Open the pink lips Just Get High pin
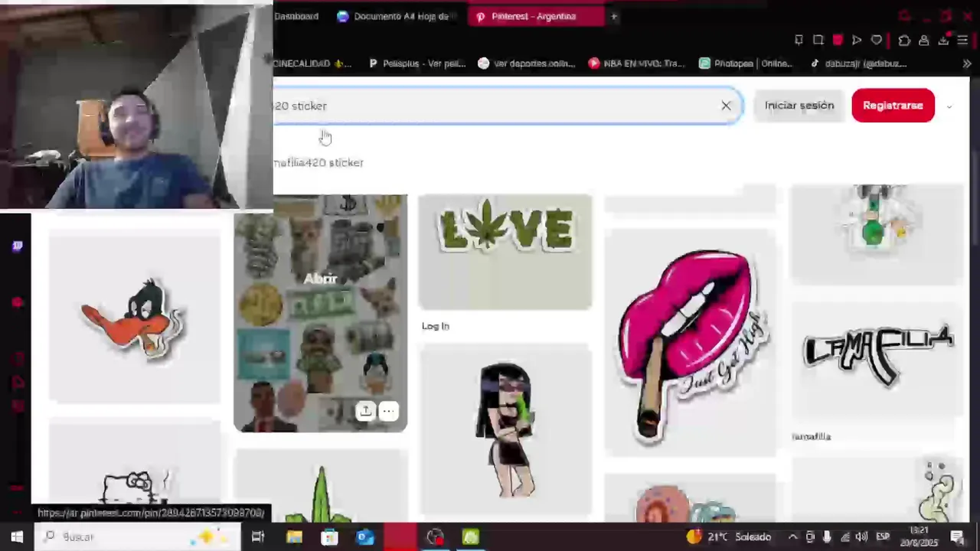Screen dimensions: 980x551 [690, 343]
